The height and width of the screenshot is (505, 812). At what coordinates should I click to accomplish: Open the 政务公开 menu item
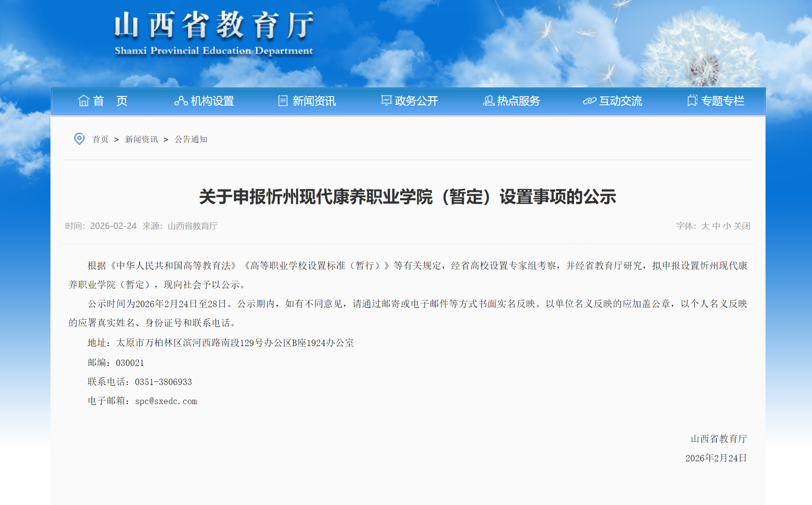[416, 101]
